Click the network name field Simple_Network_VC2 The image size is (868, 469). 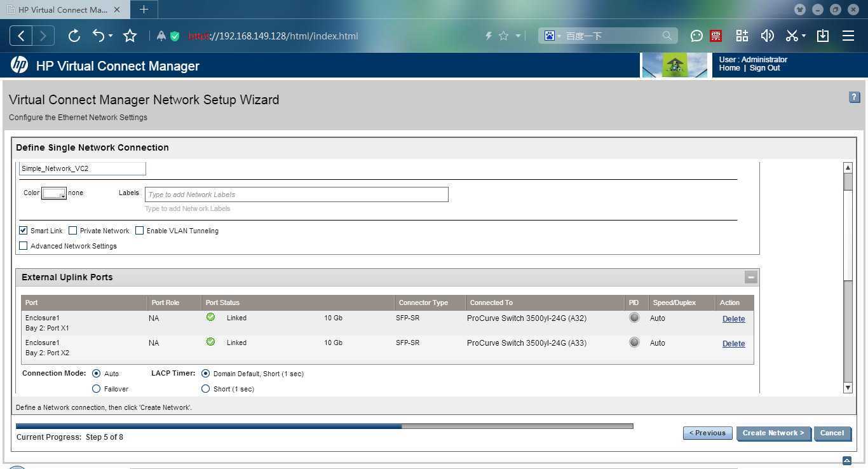83,168
